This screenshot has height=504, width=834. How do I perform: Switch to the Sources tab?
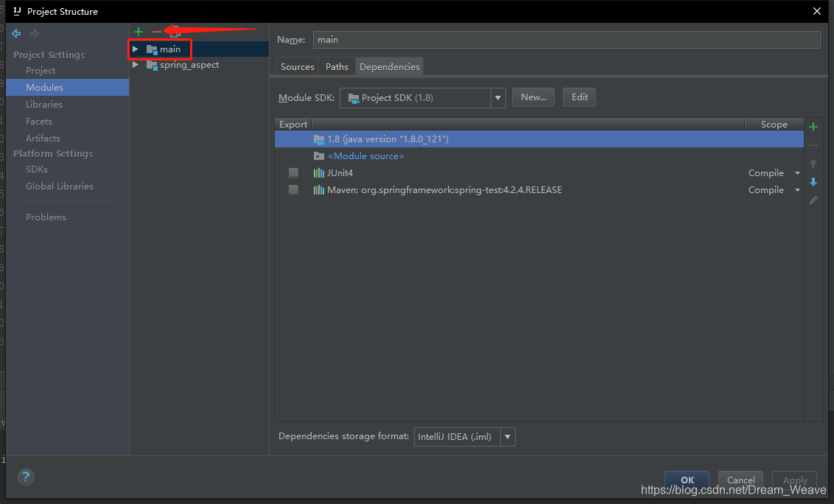tap(298, 66)
